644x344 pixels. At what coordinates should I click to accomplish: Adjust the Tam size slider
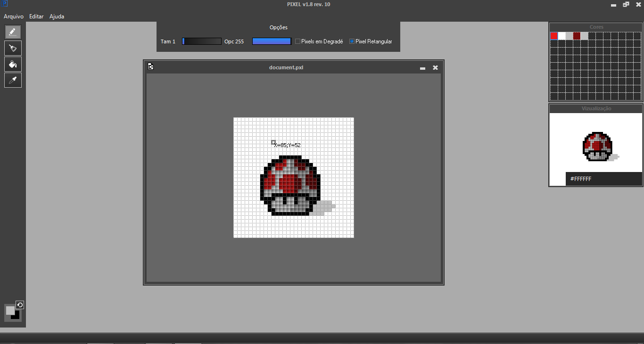(x=202, y=41)
